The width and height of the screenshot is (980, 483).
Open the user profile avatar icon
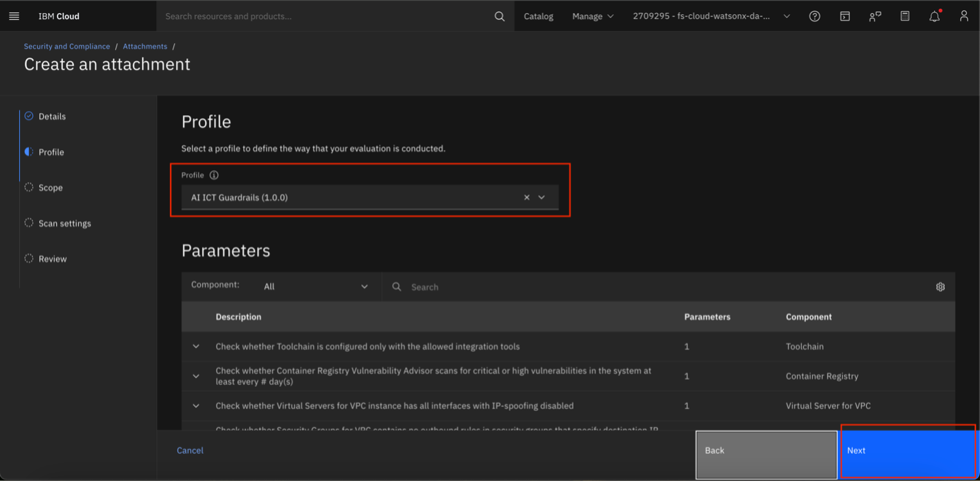click(x=964, y=16)
